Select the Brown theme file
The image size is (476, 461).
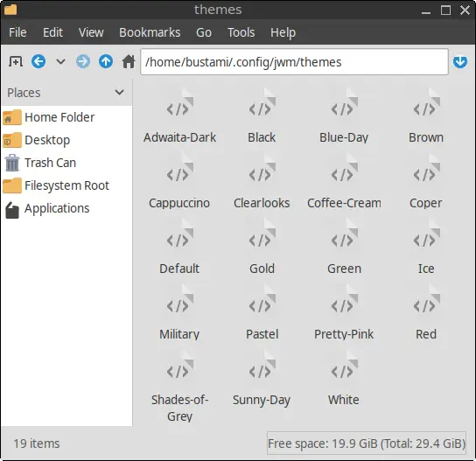pos(426,116)
